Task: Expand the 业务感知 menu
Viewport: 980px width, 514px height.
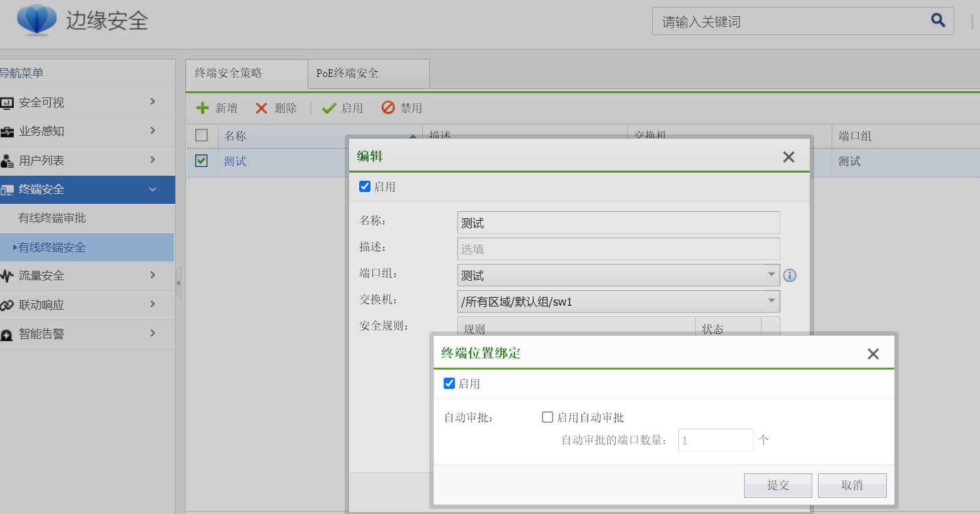Action: coord(153,130)
